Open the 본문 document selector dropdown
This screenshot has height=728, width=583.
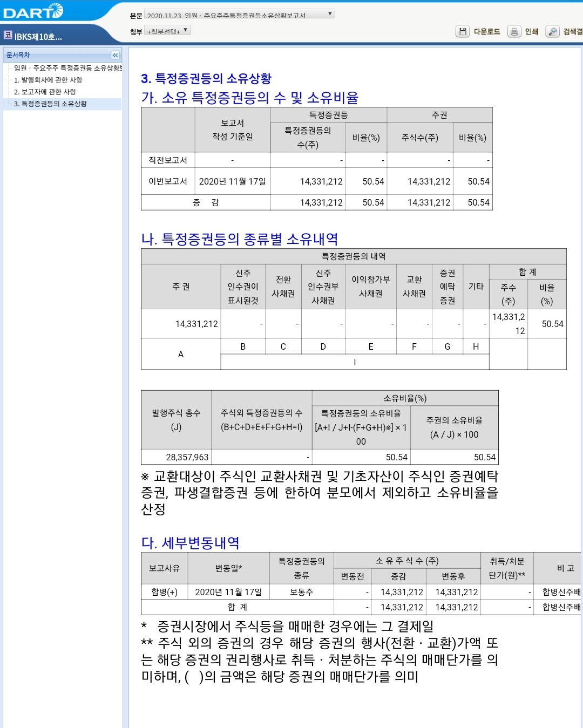coord(240,14)
